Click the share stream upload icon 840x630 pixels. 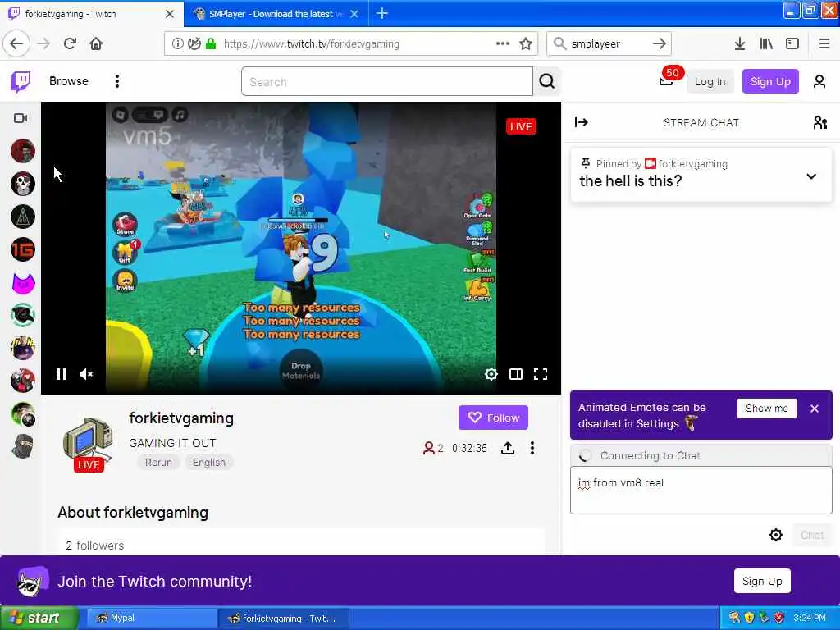[507, 448]
